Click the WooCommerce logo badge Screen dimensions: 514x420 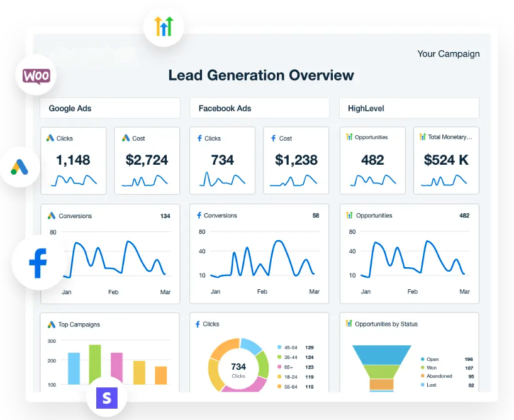pyautogui.click(x=36, y=77)
